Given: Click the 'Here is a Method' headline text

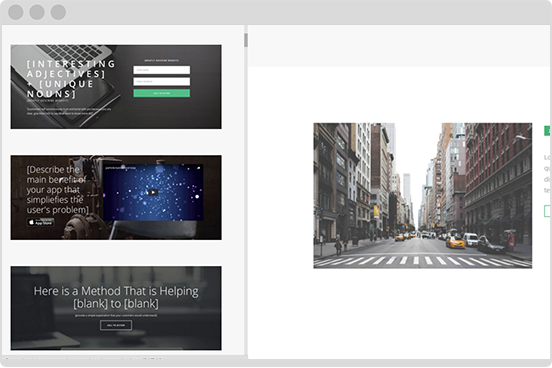Looking at the screenshot, I should [x=116, y=298].
